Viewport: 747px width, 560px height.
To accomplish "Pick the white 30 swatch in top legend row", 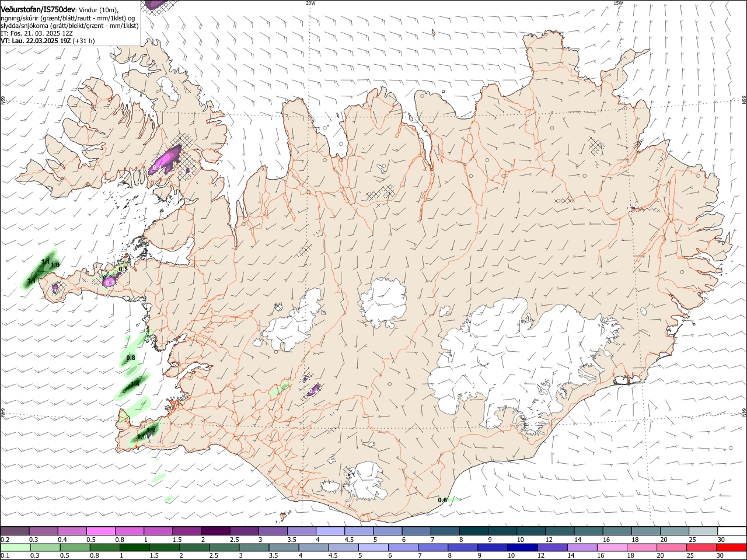I will pyautogui.click(x=732, y=531).
